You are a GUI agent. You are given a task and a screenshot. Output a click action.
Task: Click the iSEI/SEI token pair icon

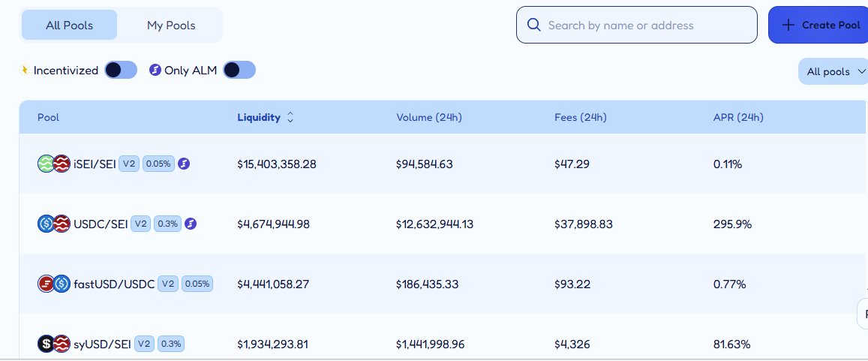click(54, 164)
